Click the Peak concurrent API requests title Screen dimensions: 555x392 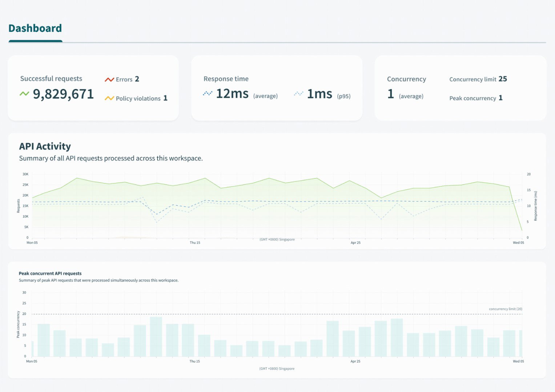coord(50,273)
